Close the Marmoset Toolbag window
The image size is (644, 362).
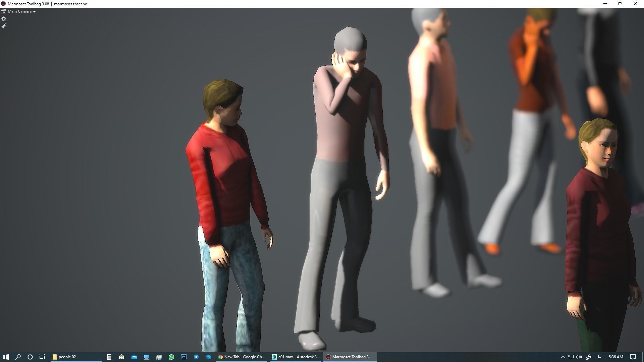click(x=636, y=4)
